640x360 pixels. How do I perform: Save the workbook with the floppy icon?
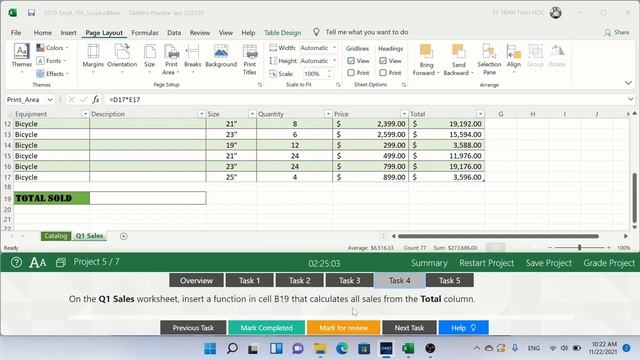coord(31,13)
